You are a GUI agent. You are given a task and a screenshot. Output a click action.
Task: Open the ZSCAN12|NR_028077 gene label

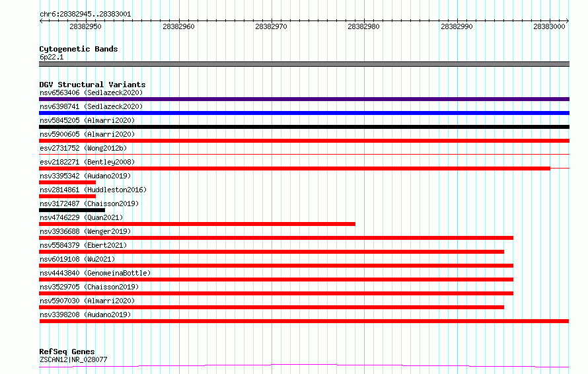[73, 359]
